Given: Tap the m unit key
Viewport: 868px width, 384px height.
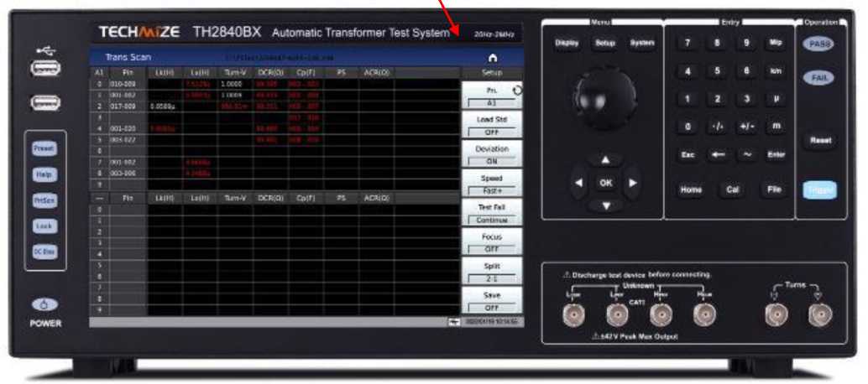Looking at the screenshot, I should (x=776, y=127).
